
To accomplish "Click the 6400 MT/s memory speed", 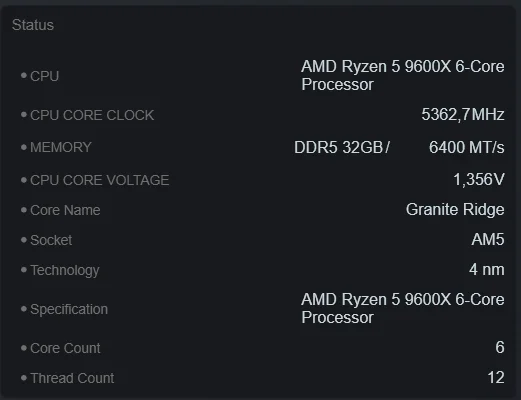I will pyautogui.click(x=467, y=147).
